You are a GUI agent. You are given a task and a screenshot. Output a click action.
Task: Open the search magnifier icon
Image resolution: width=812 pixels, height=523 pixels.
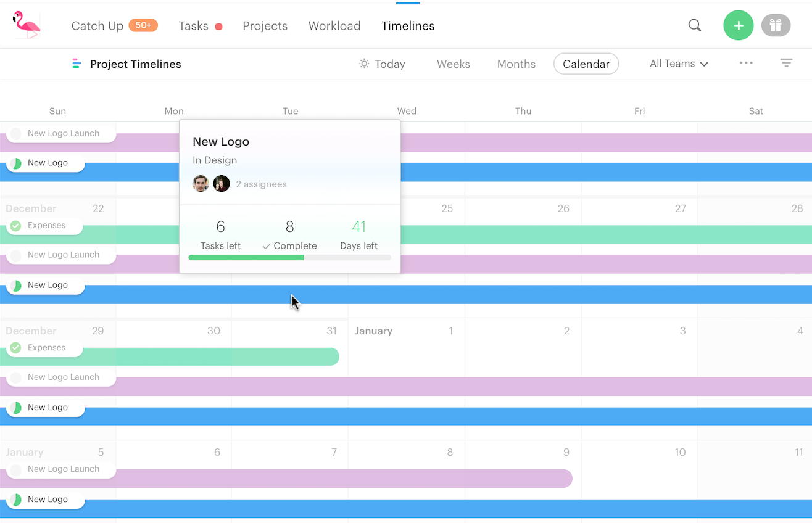[x=695, y=25]
